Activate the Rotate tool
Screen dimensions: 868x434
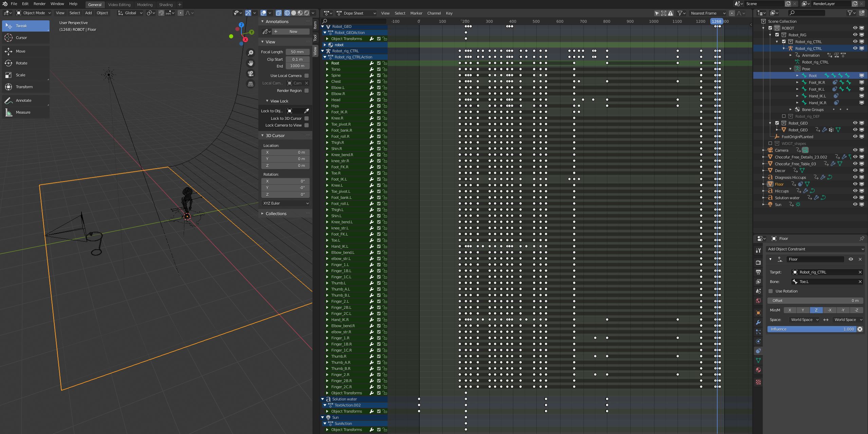point(21,63)
